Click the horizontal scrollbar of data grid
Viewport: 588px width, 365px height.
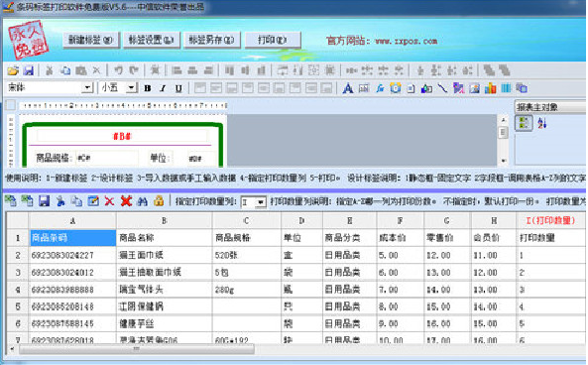coord(137,349)
